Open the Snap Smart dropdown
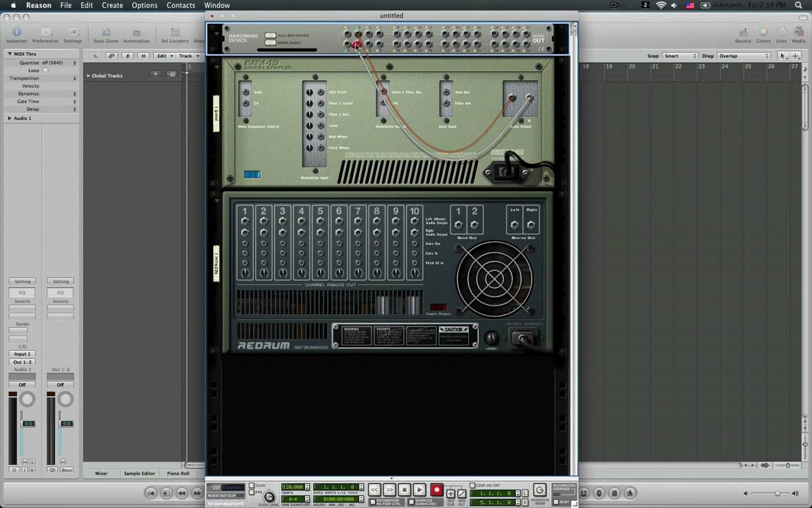 (680, 56)
